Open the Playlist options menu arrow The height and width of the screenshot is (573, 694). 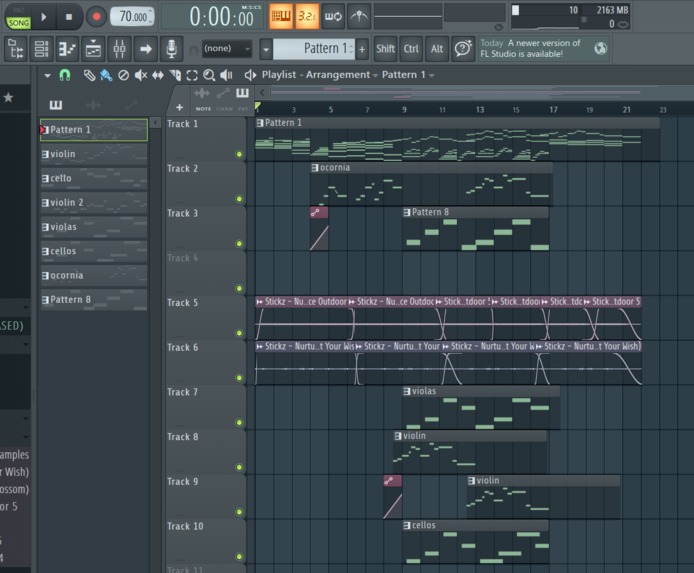47,76
